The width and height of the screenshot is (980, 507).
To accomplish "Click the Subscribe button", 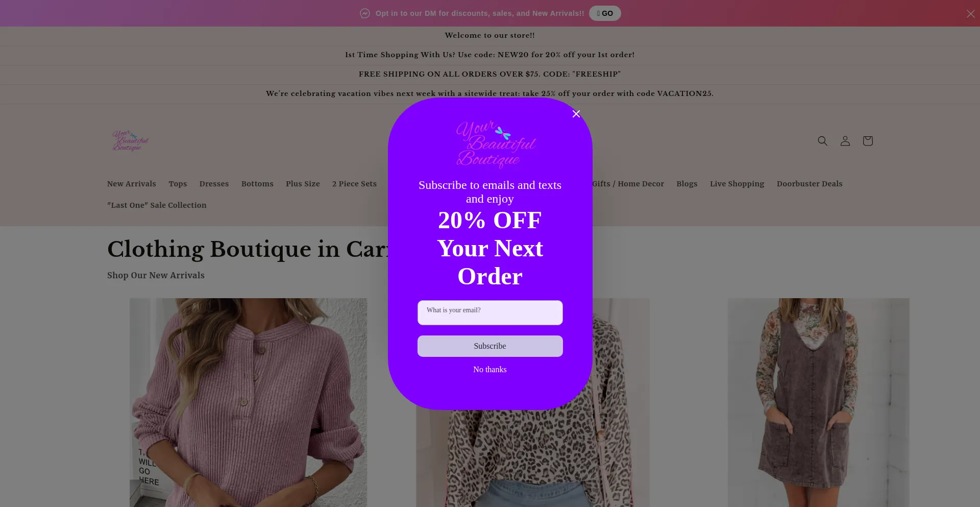I will tap(490, 346).
